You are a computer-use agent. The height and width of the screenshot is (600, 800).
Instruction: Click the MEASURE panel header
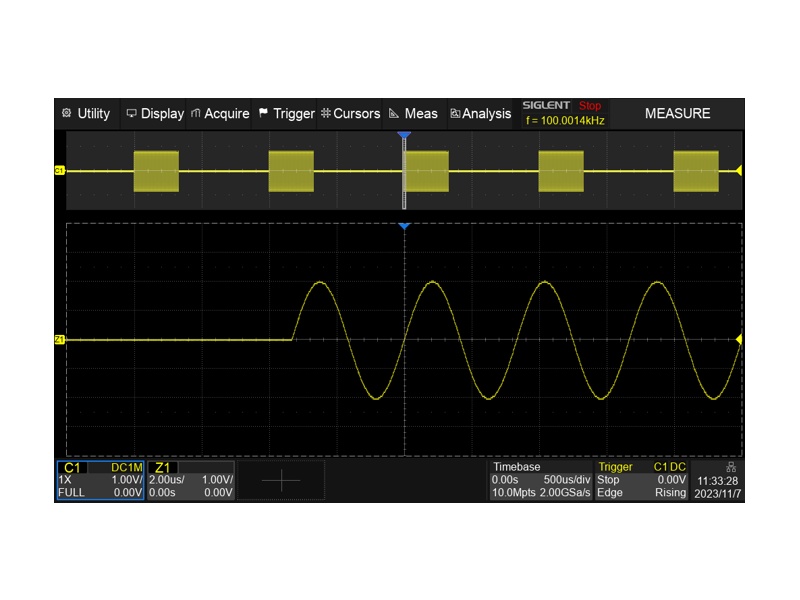click(677, 114)
